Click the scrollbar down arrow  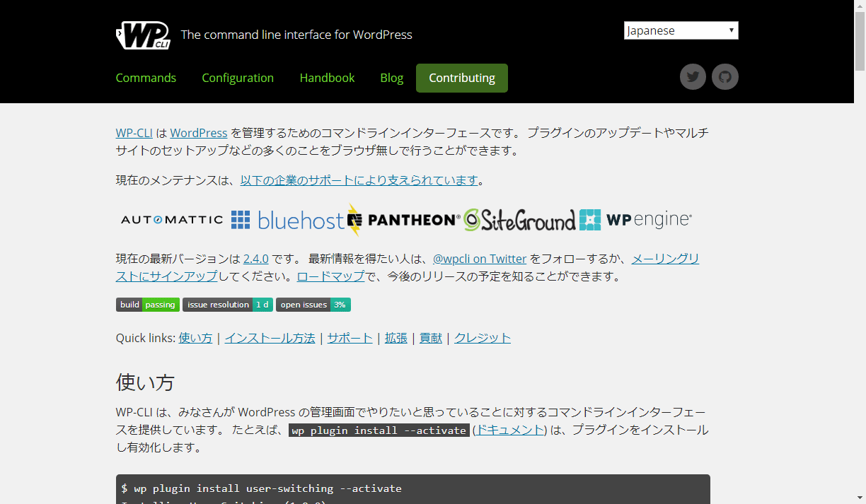(860, 498)
